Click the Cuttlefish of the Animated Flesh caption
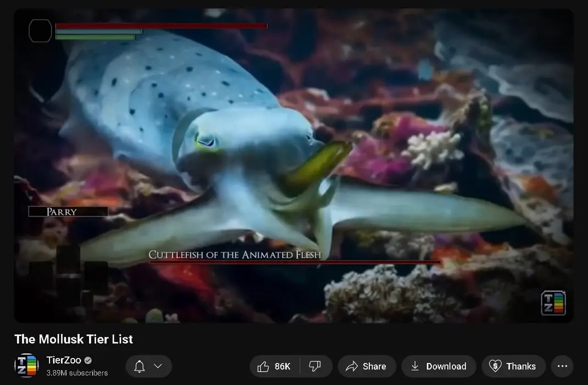 [235, 255]
